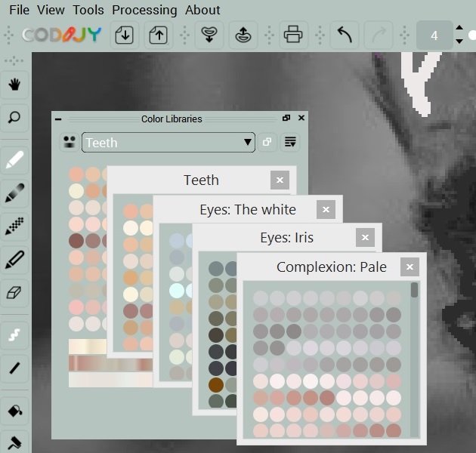
Task: Click the Teeth palette title bar
Action: 202,180
